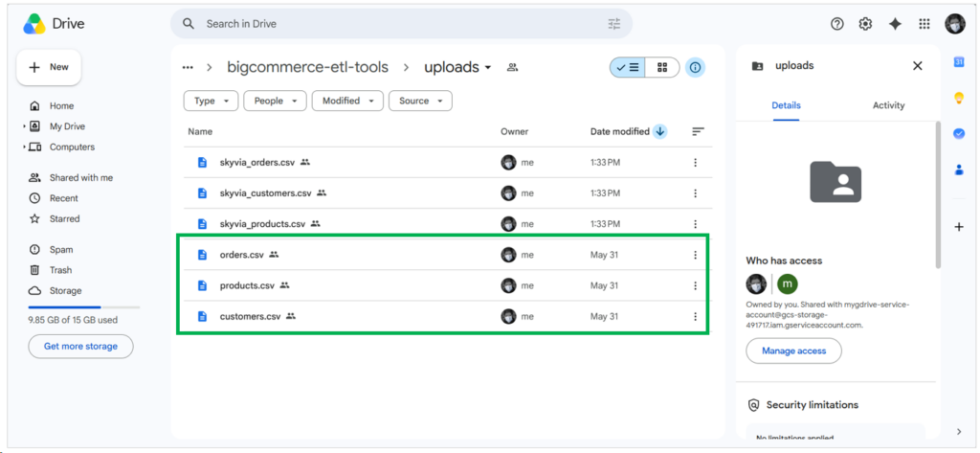This screenshot has height=453, width=980.
Task: Switch to list layout view
Action: (628, 67)
